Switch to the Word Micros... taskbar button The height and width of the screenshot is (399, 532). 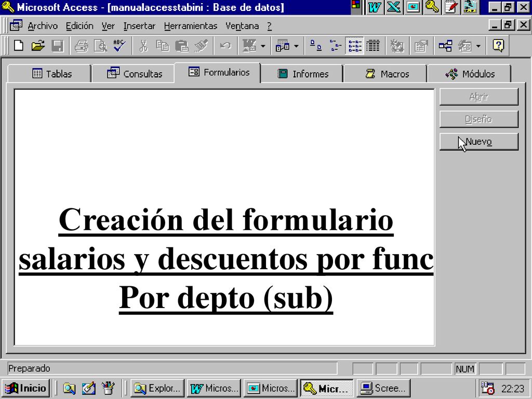[214, 388]
